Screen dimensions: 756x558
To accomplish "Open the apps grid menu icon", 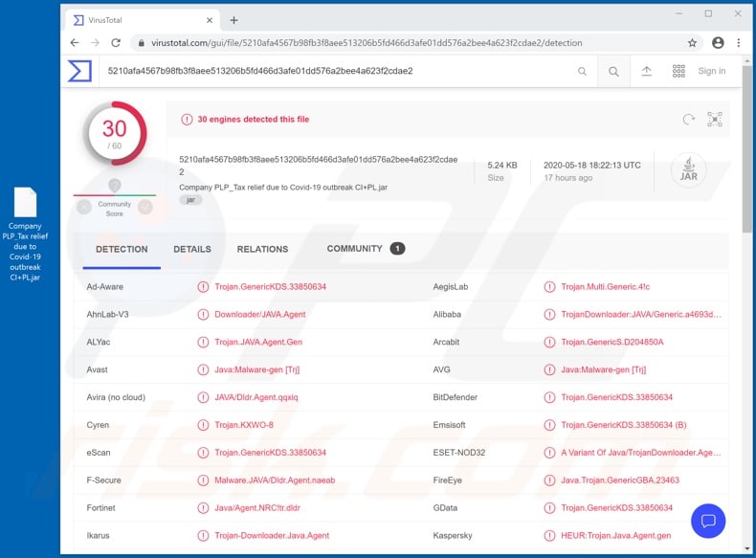I will [x=678, y=71].
